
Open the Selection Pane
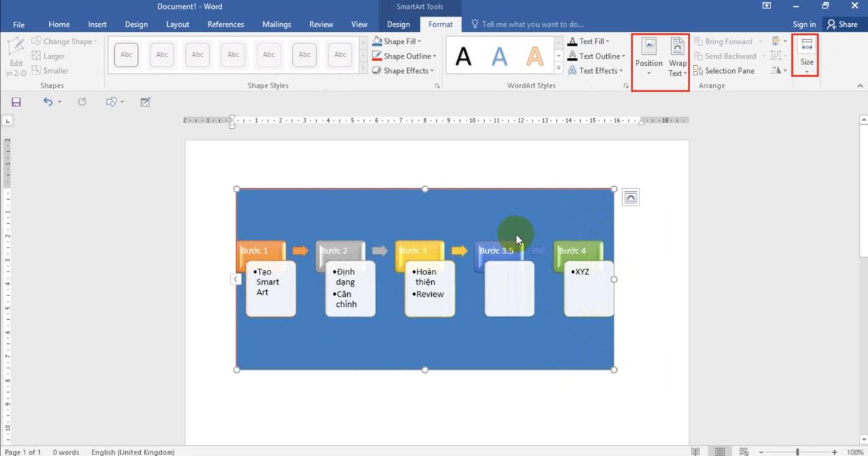(x=726, y=70)
